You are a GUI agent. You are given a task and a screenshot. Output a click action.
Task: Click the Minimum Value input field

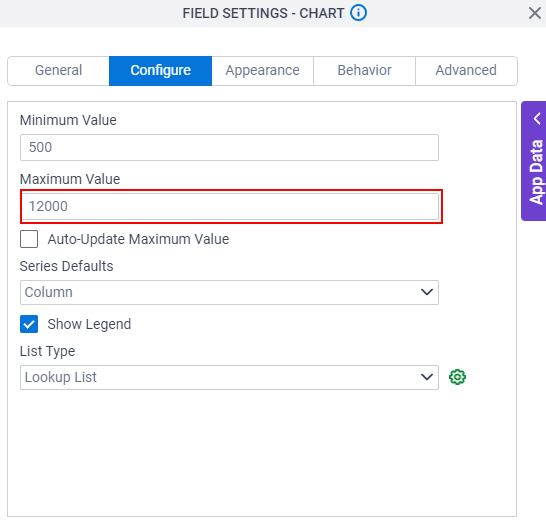point(229,147)
